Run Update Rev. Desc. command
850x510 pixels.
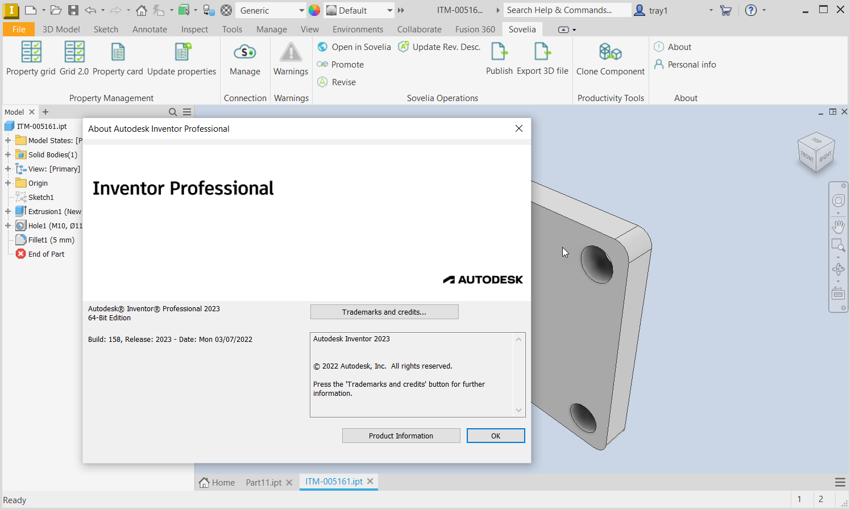pyautogui.click(x=440, y=47)
